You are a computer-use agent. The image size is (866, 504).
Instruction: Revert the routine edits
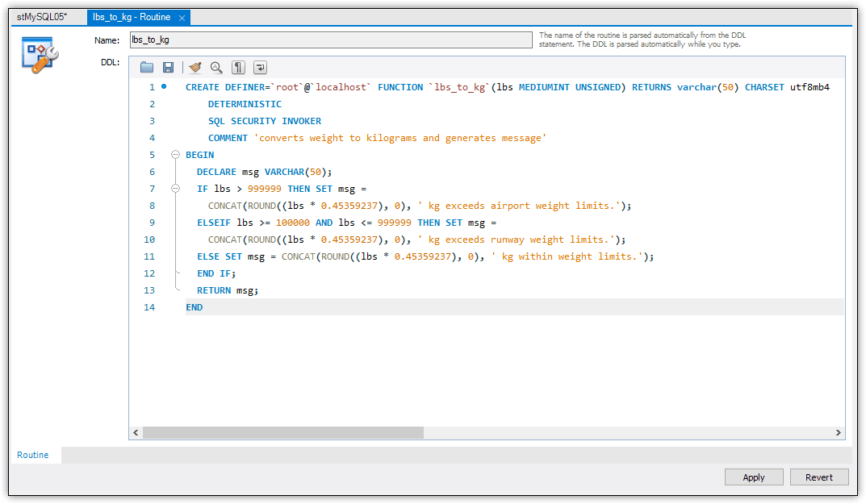pyautogui.click(x=818, y=477)
